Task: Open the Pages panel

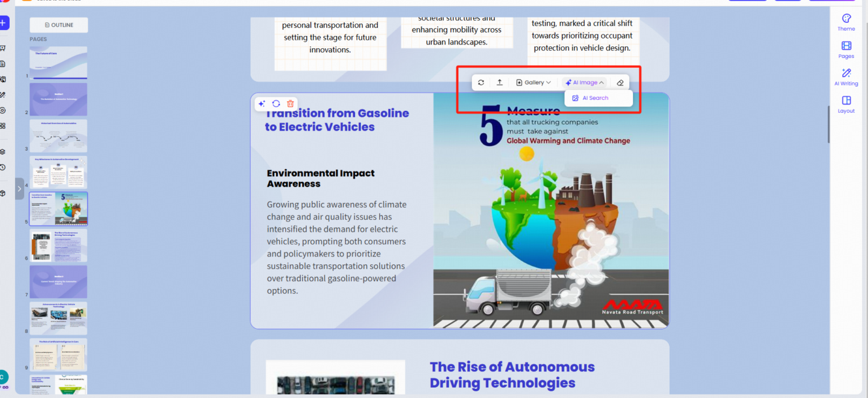Action: [846, 49]
